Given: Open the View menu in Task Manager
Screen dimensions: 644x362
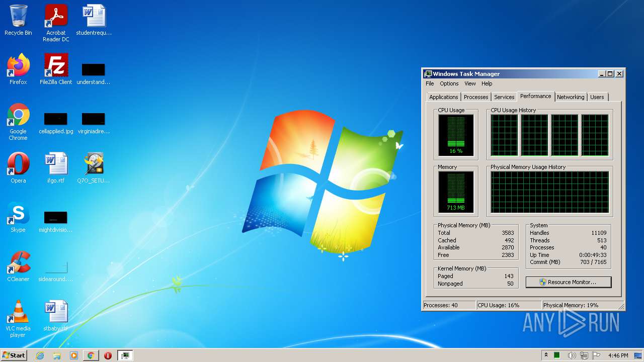Looking at the screenshot, I should click(470, 83).
